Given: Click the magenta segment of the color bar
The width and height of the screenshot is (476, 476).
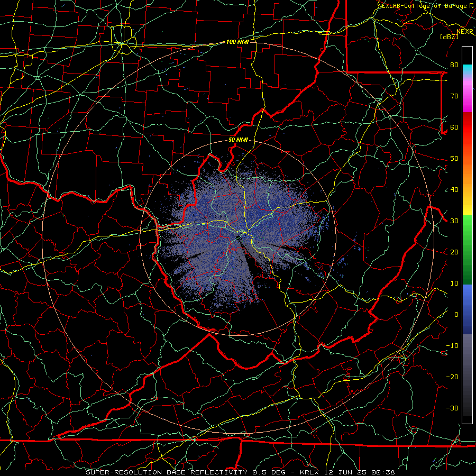Looking at the screenshot, I should tap(467, 96).
